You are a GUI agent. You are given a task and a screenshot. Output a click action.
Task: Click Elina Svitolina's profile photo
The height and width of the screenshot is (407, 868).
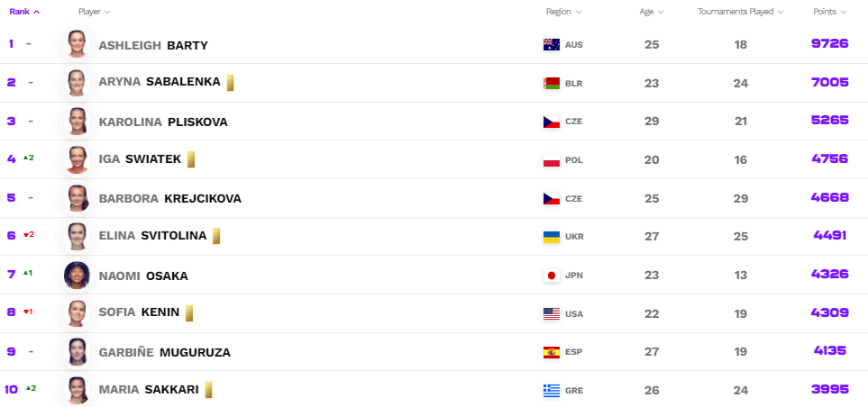(x=77, y=236)
